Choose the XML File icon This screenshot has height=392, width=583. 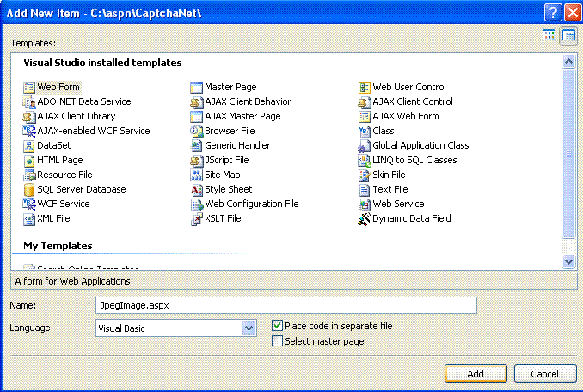29,219
